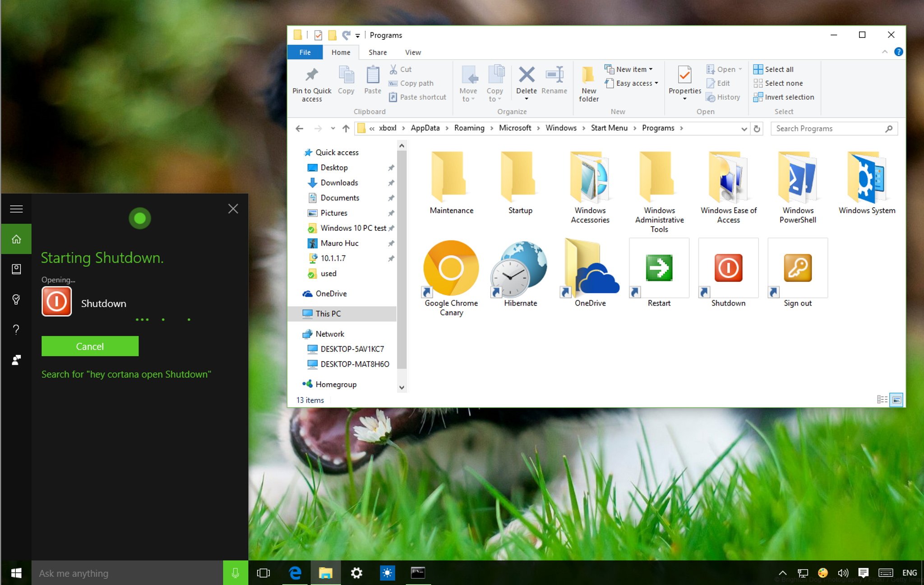This screenshot has height=585, width=924.
Task: Show hidden system tray icons
Action: [x=783, y=573]
